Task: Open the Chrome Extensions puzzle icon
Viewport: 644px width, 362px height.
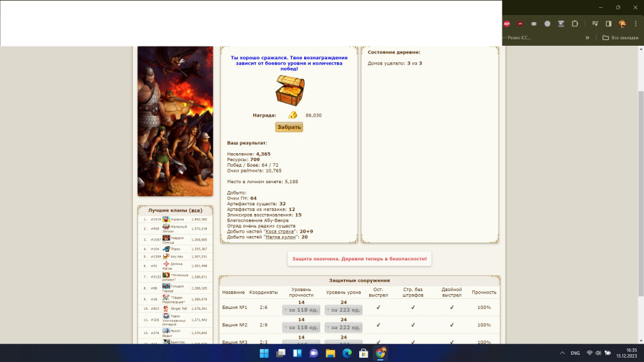Action: point(575,24)
